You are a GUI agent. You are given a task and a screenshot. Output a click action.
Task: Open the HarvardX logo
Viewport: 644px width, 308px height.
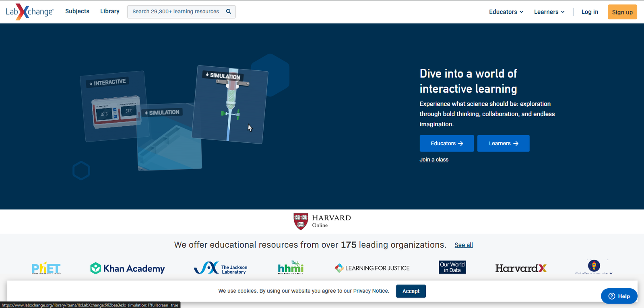520,268
